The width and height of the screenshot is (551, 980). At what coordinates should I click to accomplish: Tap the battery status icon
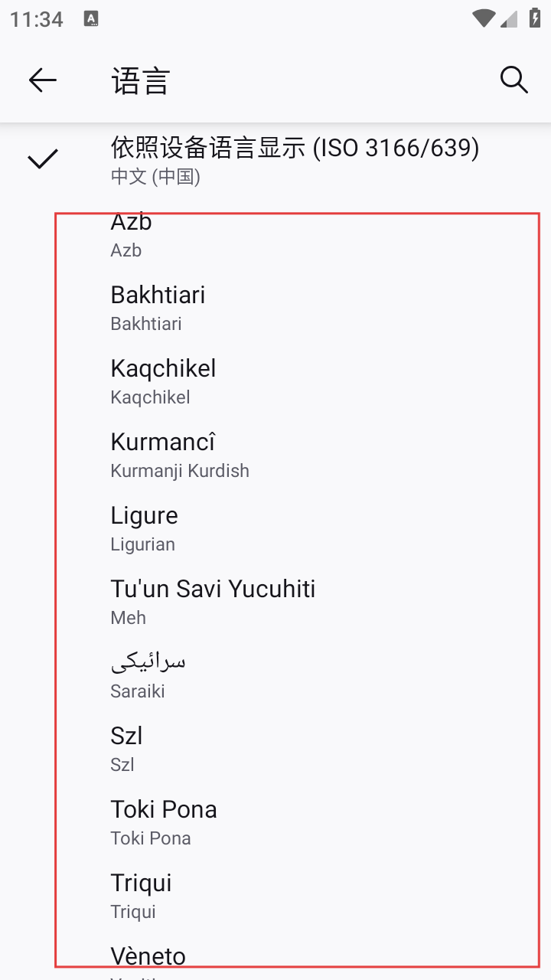535,19
